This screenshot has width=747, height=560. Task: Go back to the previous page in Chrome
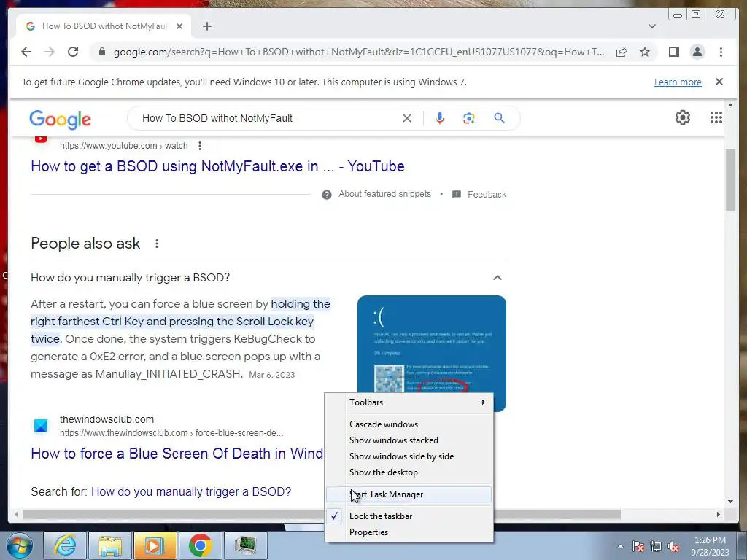26,52
